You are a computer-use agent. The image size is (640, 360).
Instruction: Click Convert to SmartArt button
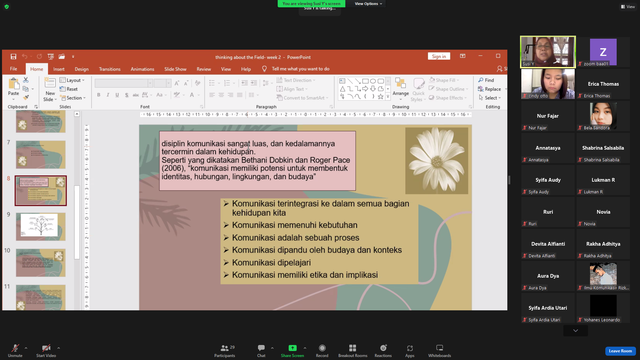[302, 98]
